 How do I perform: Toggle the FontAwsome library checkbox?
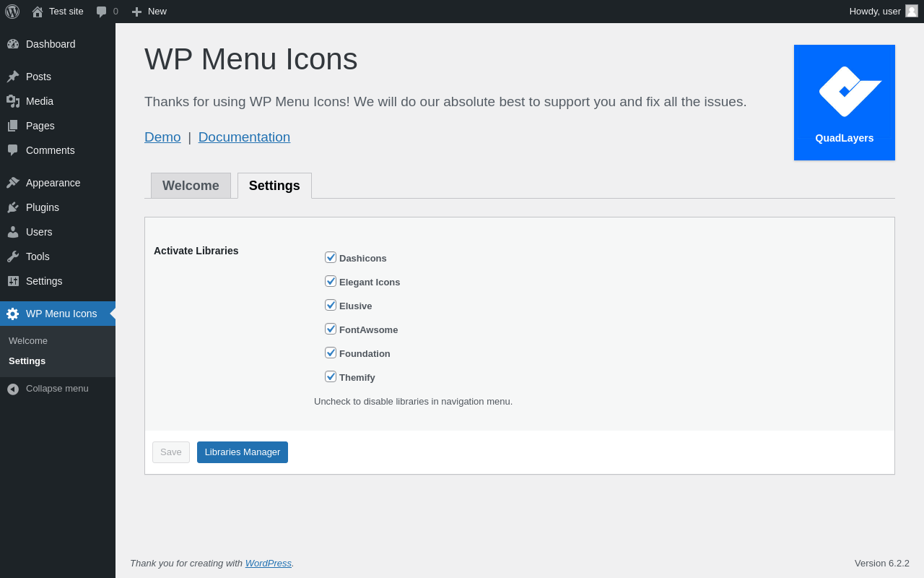click(331, 329)
